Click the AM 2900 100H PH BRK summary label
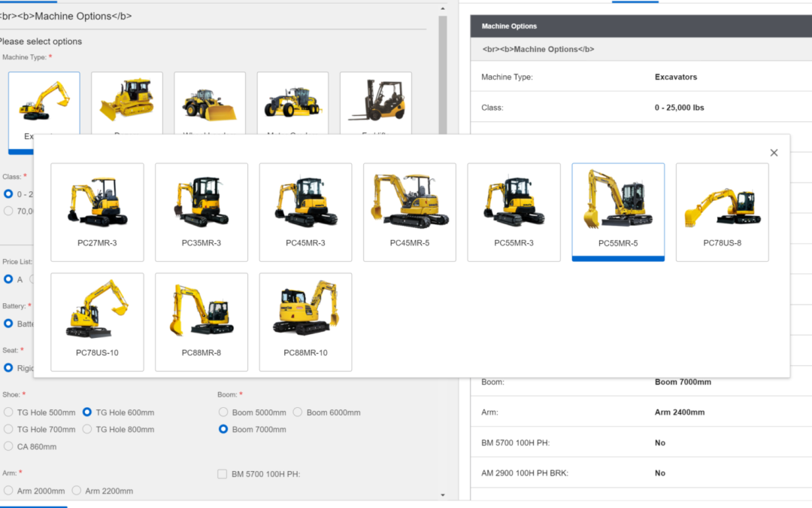The height and width of the screenshot is (508, 812). click(525, 473)
